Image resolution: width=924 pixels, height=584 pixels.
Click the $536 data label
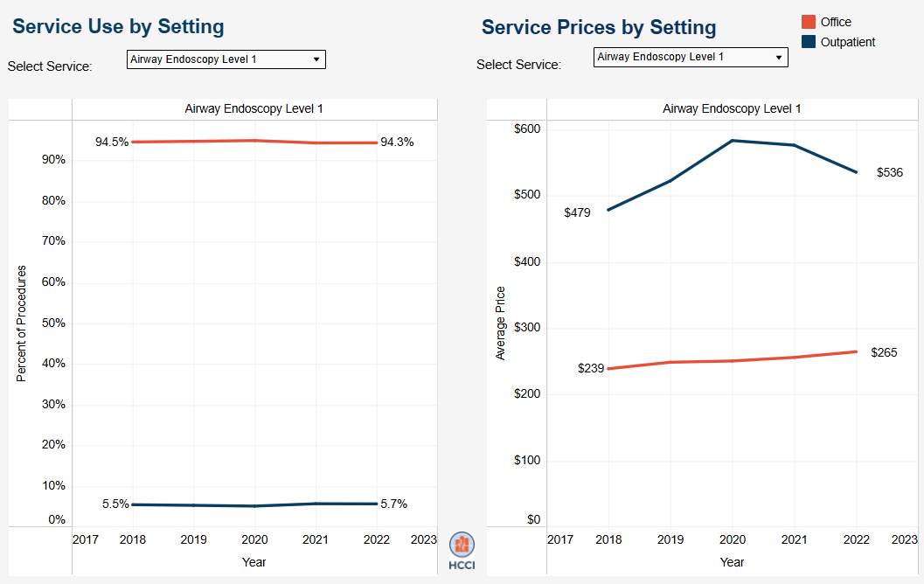coord(889,173)
